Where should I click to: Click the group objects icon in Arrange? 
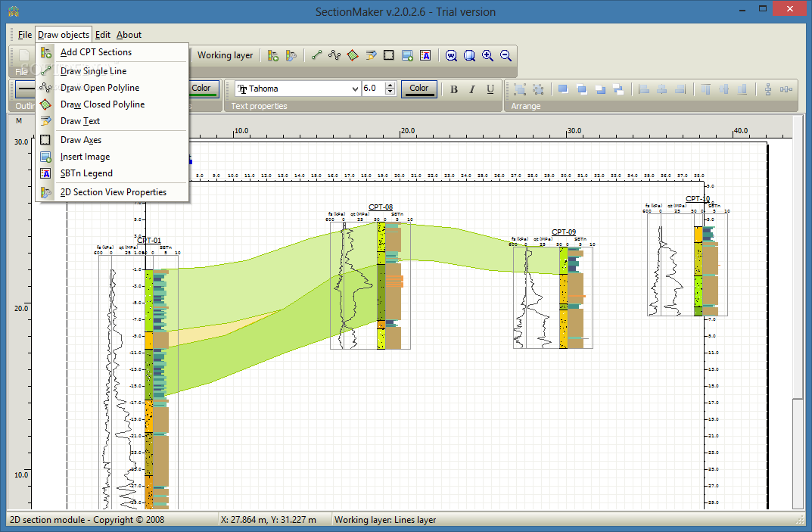click(520, 89)
